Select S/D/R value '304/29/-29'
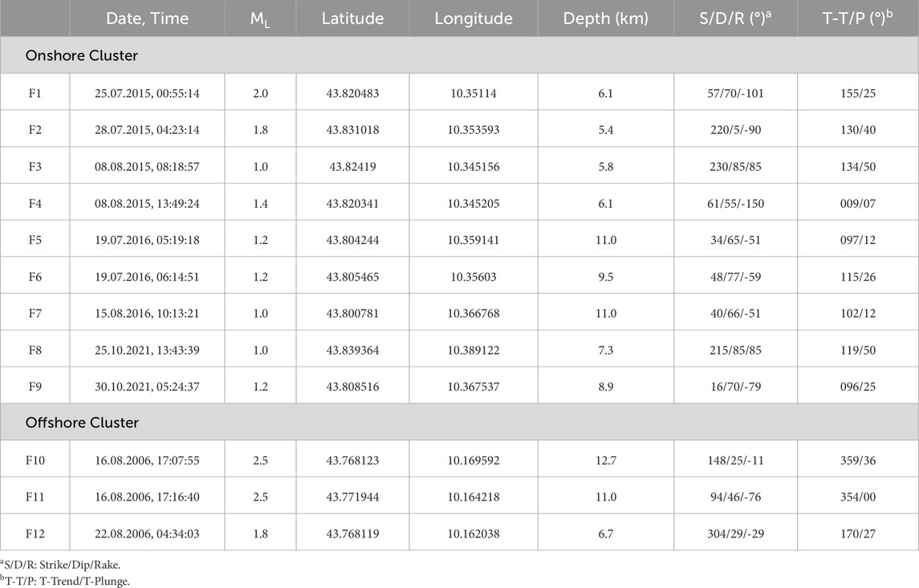 735,534
